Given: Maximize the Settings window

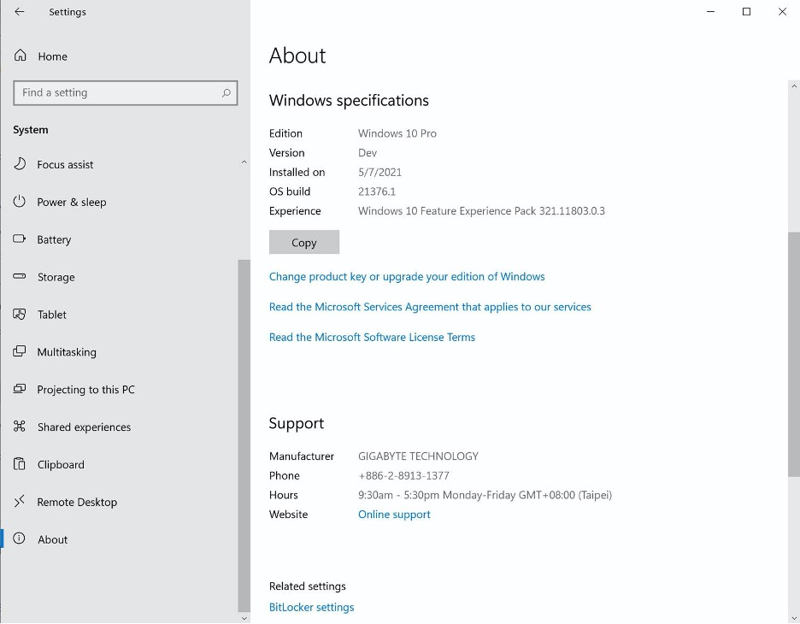Looking at the screenshot, I should 746,12.
